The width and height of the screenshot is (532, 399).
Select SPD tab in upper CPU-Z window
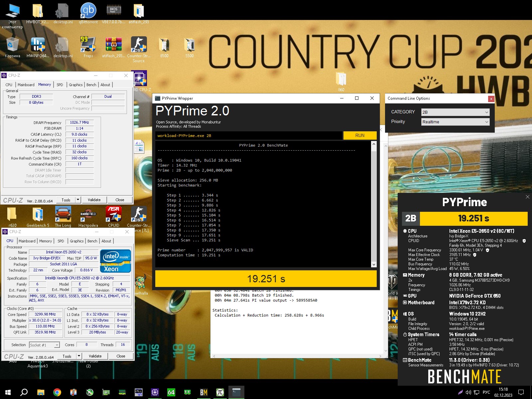pos(60,85)
